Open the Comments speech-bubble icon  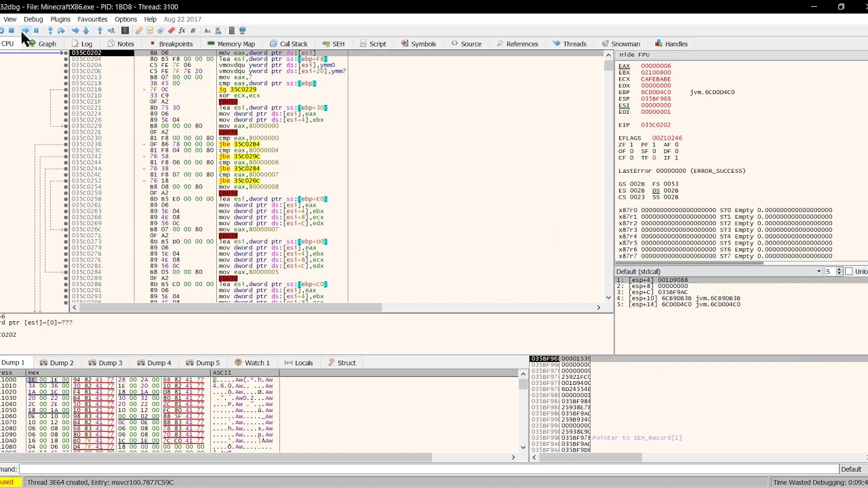coord(150,30)
